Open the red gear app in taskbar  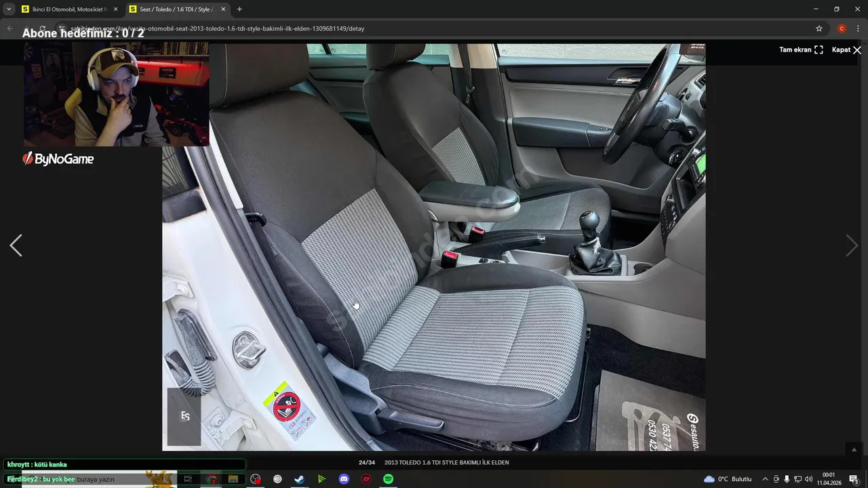click(366, 479)
